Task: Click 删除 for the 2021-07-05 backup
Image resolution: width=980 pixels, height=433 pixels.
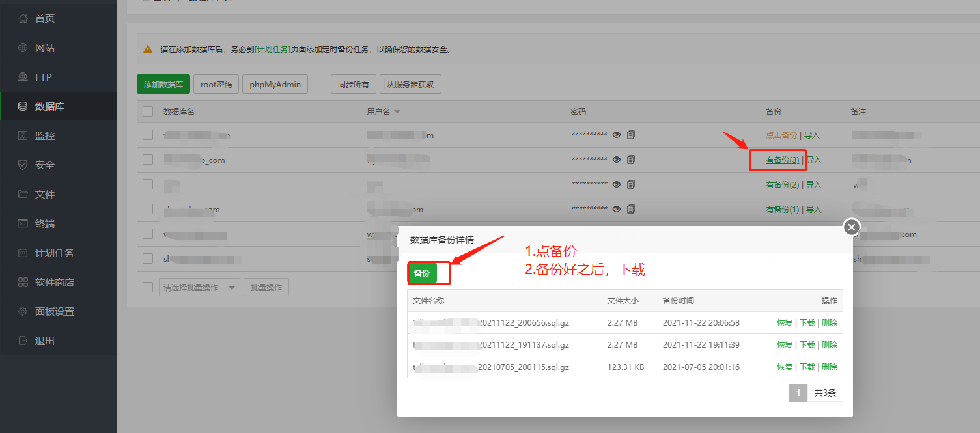Action: 830,367
